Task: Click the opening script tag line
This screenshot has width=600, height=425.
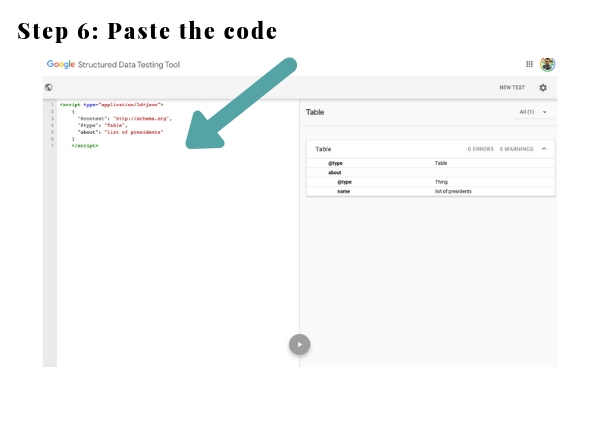Action: pyautogui.click(x=112, y=104)
